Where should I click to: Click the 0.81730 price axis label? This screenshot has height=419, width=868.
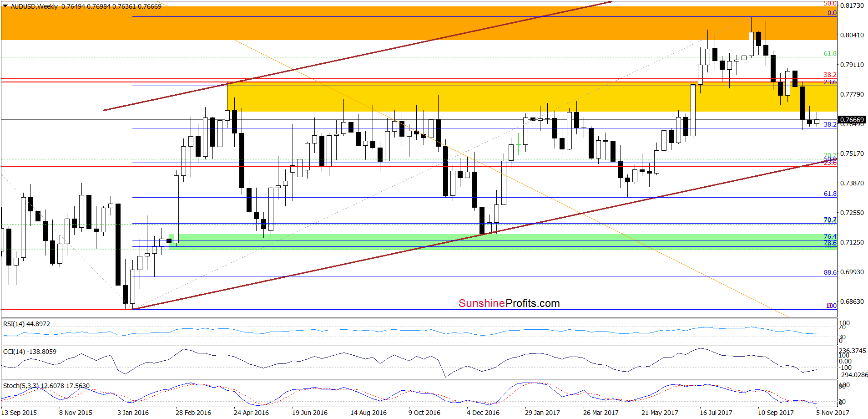point(852,5)
